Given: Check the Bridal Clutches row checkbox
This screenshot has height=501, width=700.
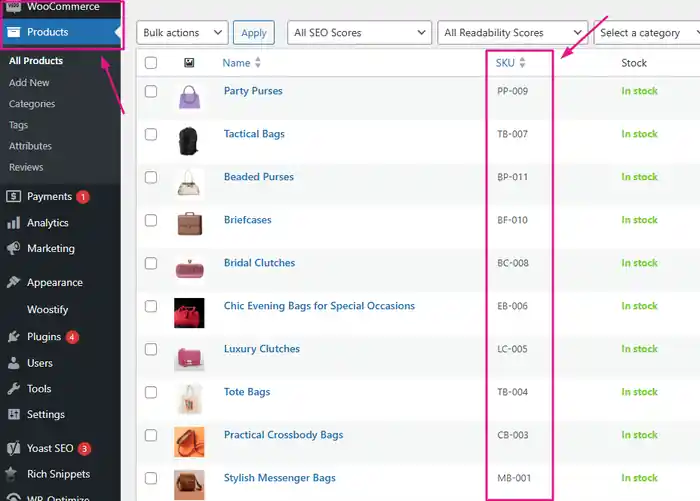Looking at the screenshot, I should [151, 263].
